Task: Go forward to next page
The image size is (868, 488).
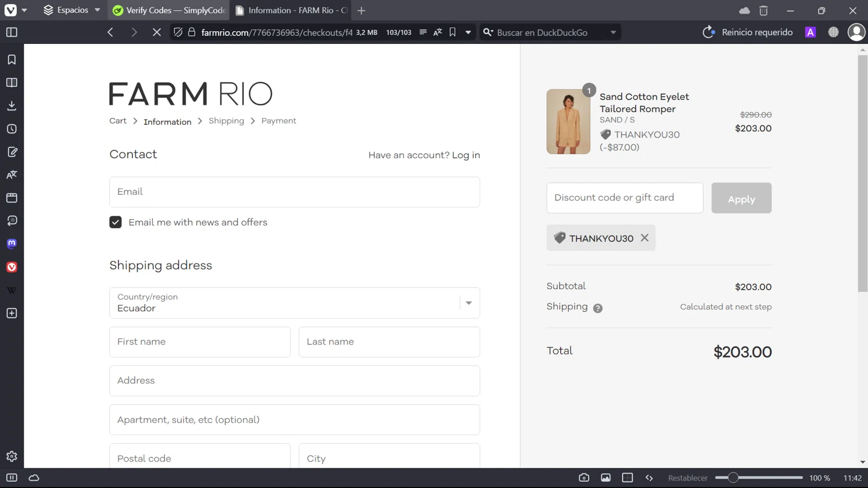Action: coord(134,32)
